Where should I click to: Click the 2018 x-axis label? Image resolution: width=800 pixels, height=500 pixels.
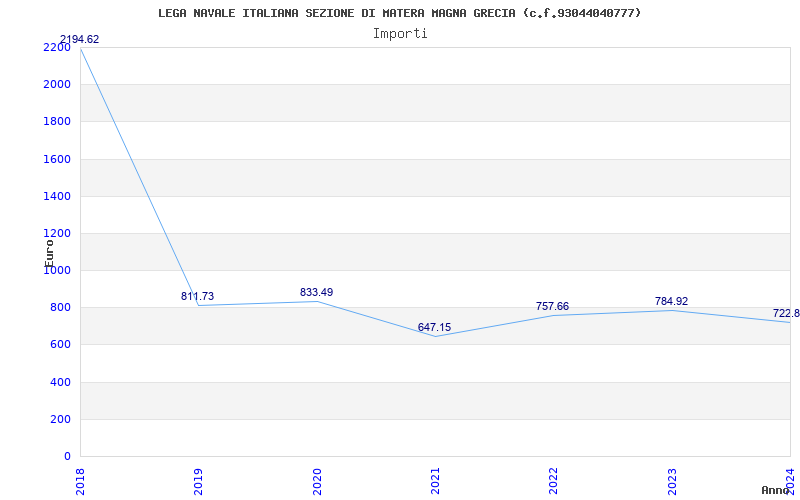pos(80,482)
